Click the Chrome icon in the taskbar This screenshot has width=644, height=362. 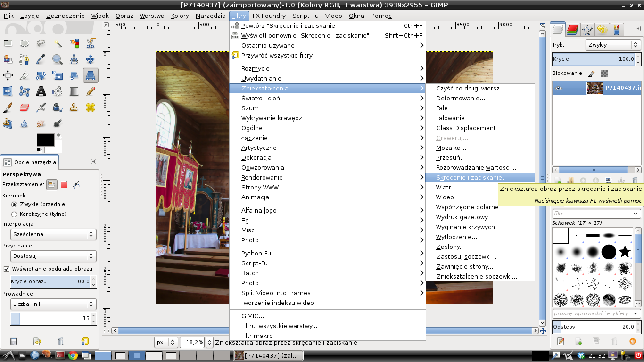[73, 355]
